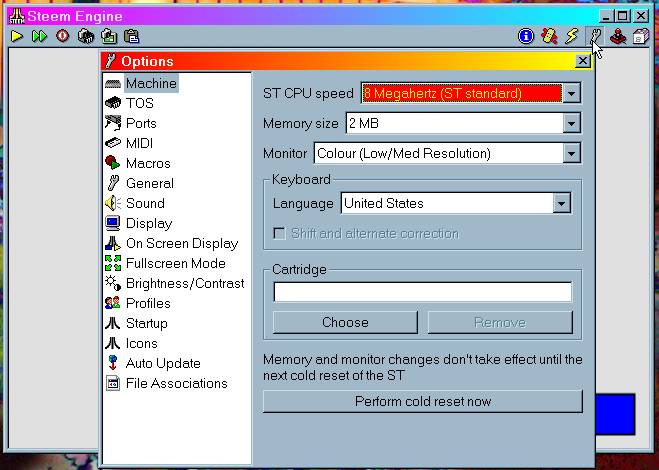The width and height of the screenshot is (659, 470).
Task: Click the Display monitor icon in list
Action: pyautogui.click(x=113, y=223)
